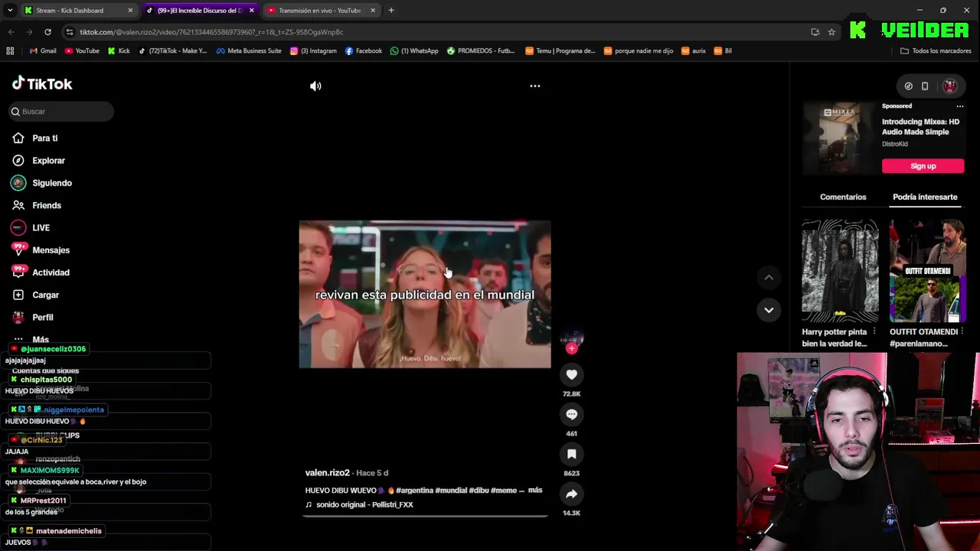980x551 pixels.
Task: Open Meta Business Suite bookmark
Action: (249, 51)
